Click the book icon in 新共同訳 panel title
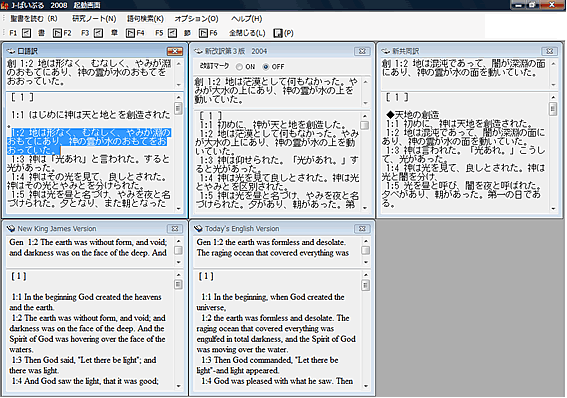 [x=385, y=51]
